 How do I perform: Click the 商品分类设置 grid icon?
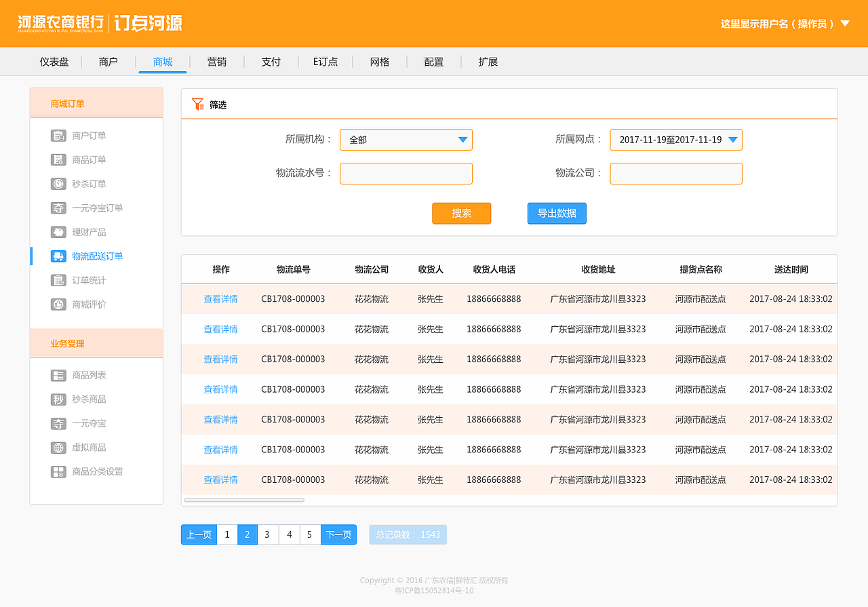pos(58,471)
